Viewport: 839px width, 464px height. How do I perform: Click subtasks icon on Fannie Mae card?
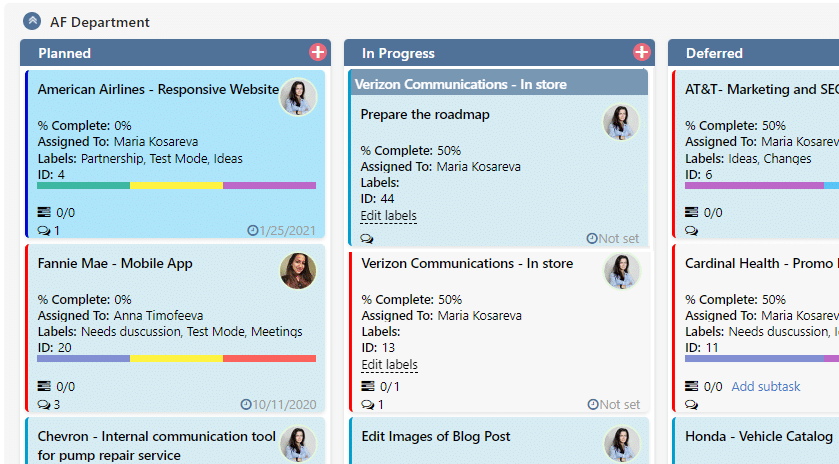click(44, 386)
